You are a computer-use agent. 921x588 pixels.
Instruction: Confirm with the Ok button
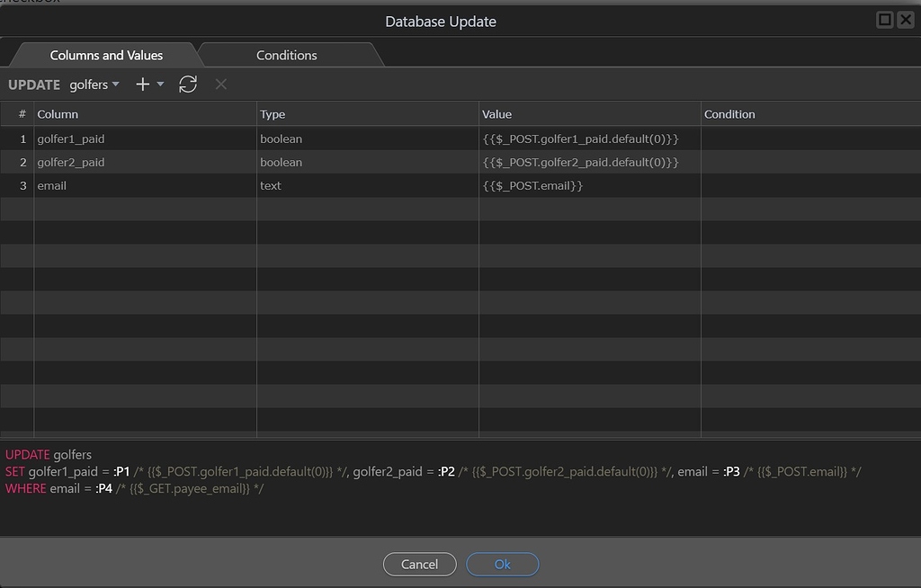pos(502,565)
